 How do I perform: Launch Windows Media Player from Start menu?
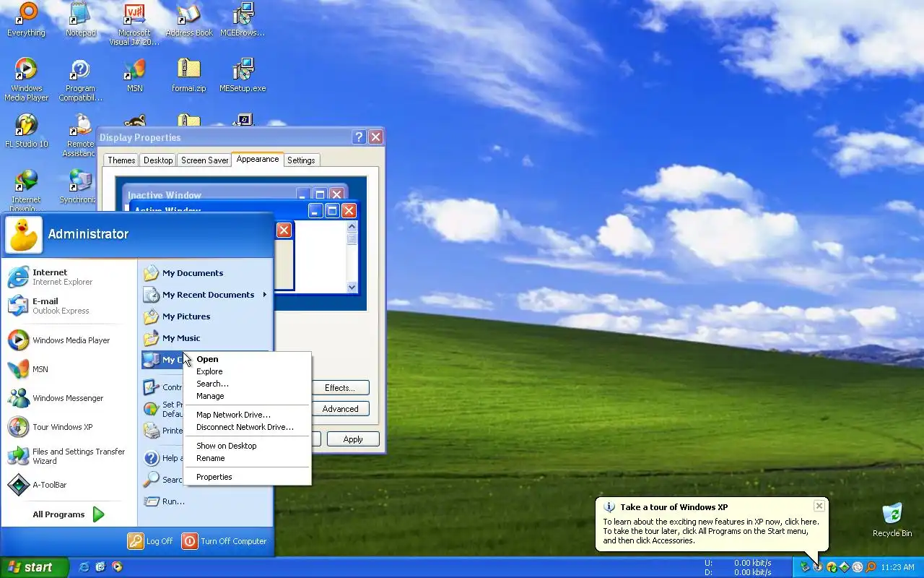click(x=69, y=340)
